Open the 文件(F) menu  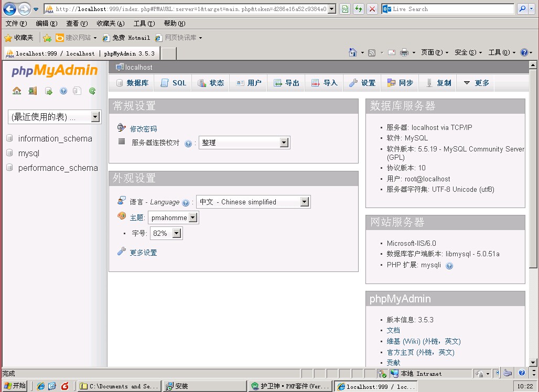pos(16,24)
